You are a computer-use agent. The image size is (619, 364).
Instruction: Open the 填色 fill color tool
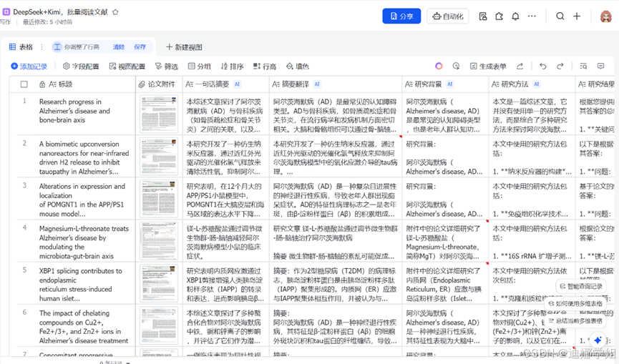click(298, 67)
